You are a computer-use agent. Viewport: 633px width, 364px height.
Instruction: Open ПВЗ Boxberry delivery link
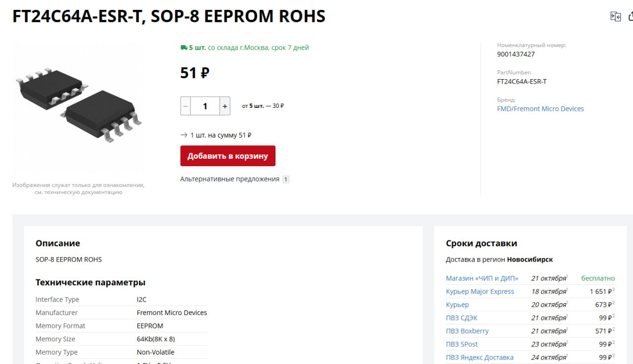(x=467, y=331)
